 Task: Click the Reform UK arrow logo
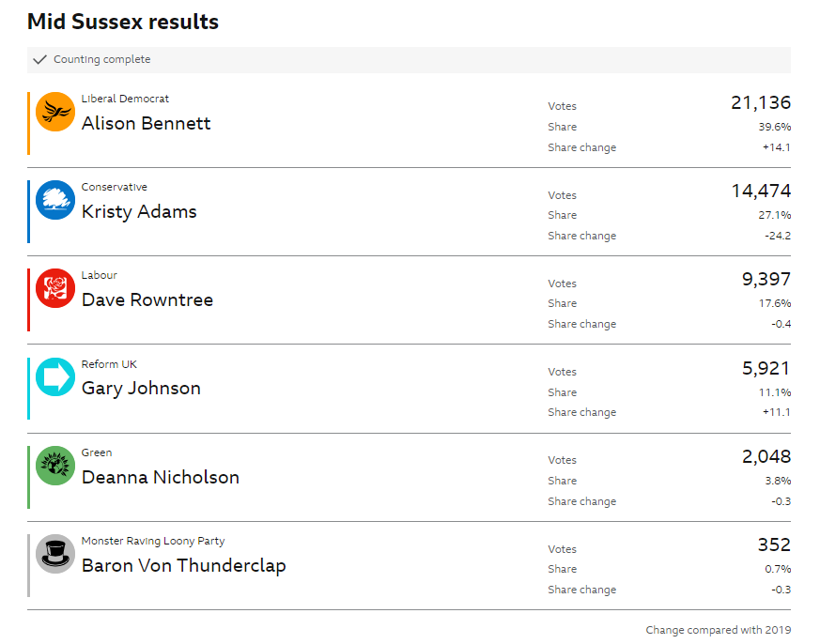[55, 376]
